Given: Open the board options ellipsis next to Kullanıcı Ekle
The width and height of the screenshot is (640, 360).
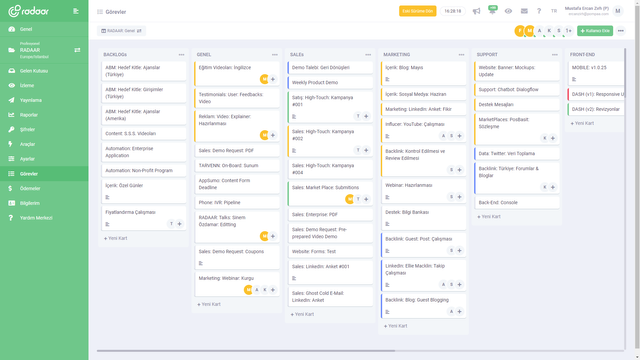Looking at the screenshot, I should pyautogui.click(x=621, y=31).
